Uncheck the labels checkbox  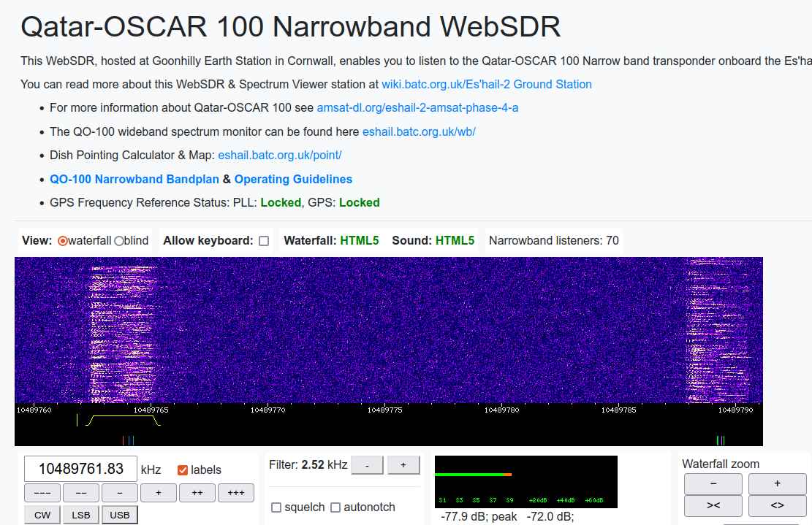point(182,470)
